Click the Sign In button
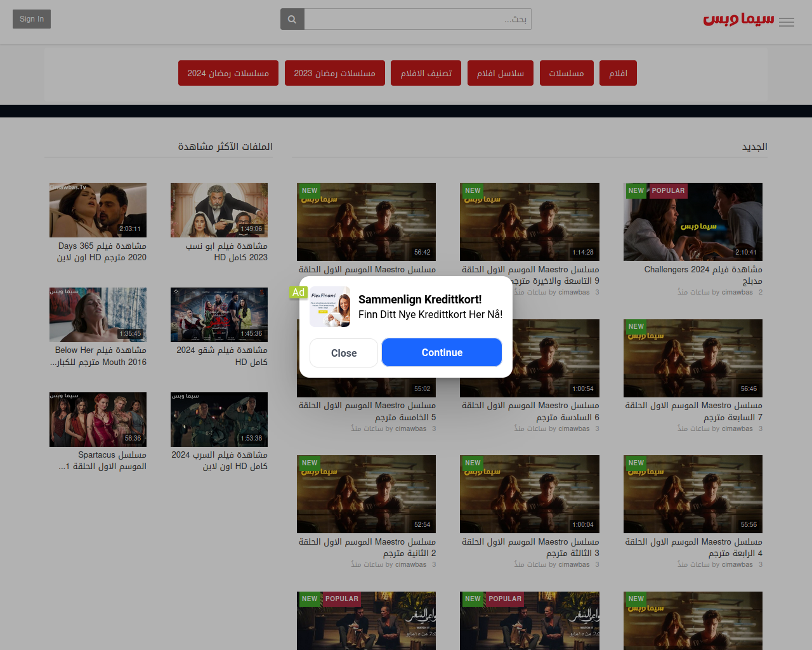This screenshot has height=650, width=812. click(x=32, y=19)
